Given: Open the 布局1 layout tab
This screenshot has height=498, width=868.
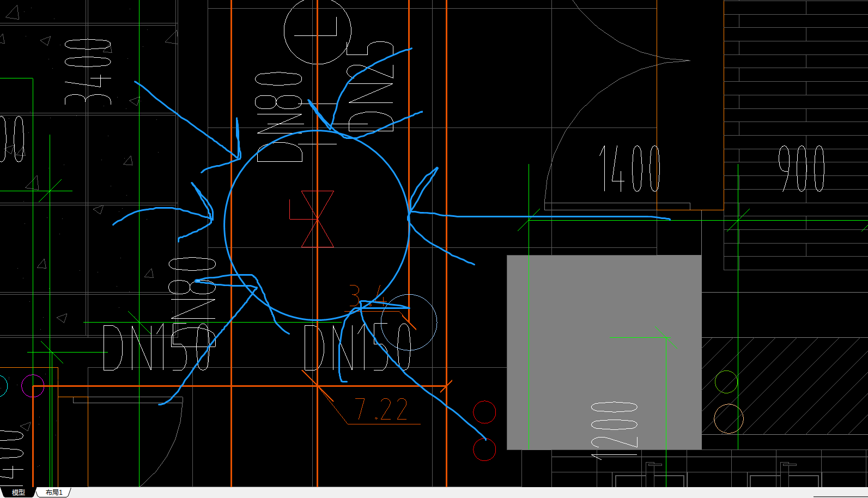Looking at the screenshot, I should [x=54, y=493].
